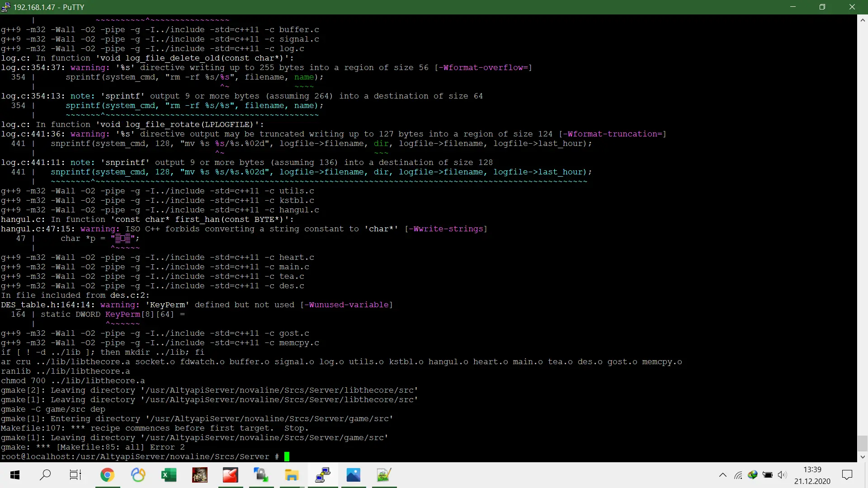Open Notepad++ from the taskbar
Viewport: 868px width, 488px height.
(x=384, y=475)
